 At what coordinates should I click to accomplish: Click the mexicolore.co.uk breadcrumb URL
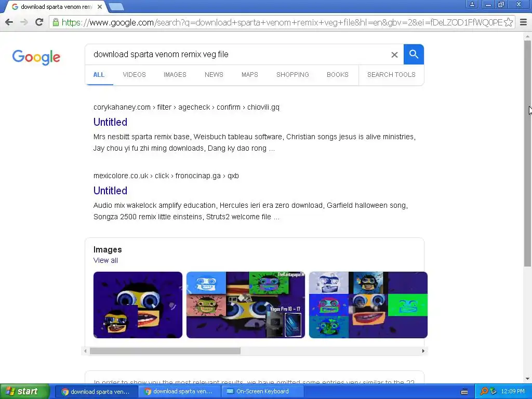tap(166, 176)
